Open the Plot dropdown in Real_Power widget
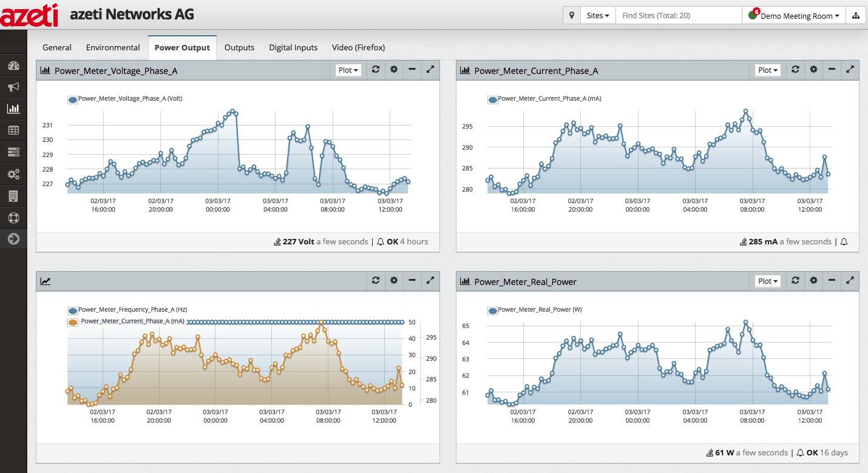Viewport: 868px width, 473px height. (768, 281)
